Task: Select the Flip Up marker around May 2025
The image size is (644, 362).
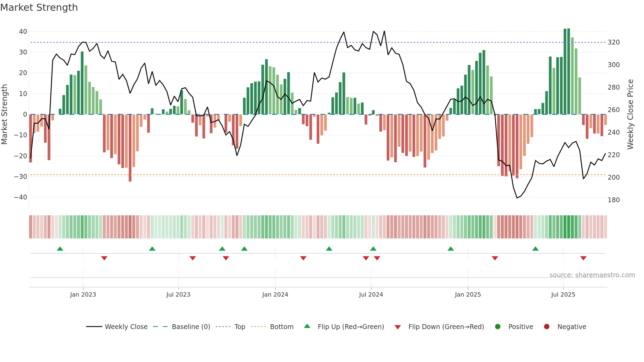Action: coord(536,249)
